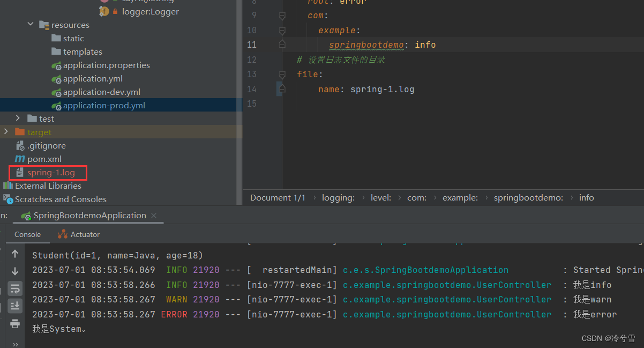
Task: Select the static folder
Action: pyautogui.click(x=73, y=38)
